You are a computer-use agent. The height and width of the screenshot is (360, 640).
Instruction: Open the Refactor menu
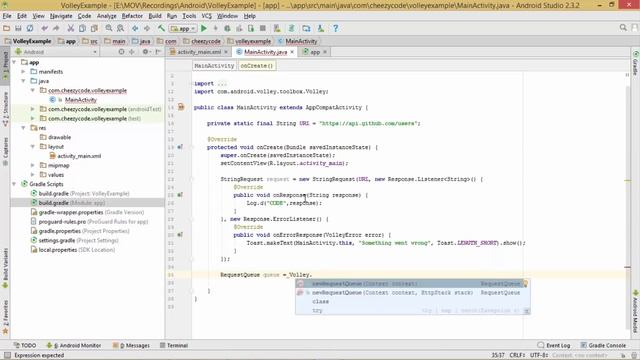(132, 16)
